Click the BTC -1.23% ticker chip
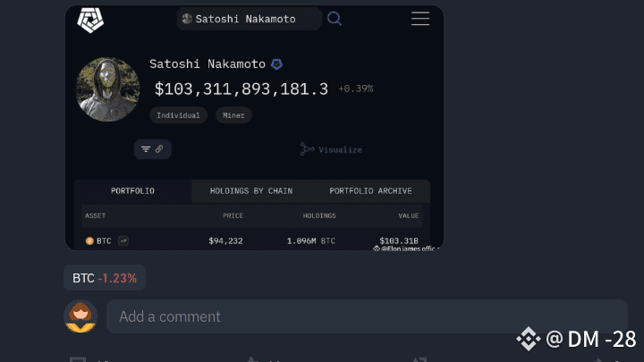This screenshot has height=362, width=644. click(105, 278)
